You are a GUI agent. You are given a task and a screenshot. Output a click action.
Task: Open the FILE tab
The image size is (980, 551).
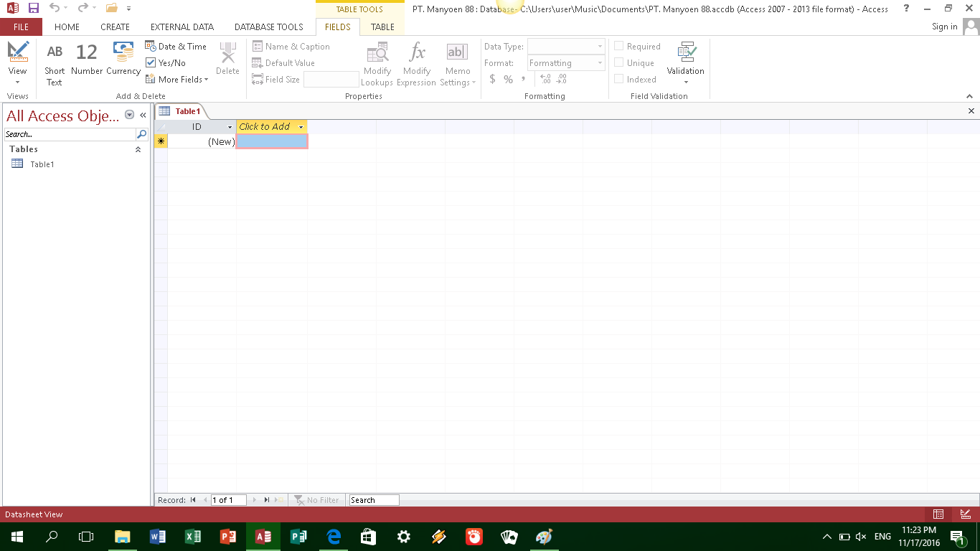21,27
